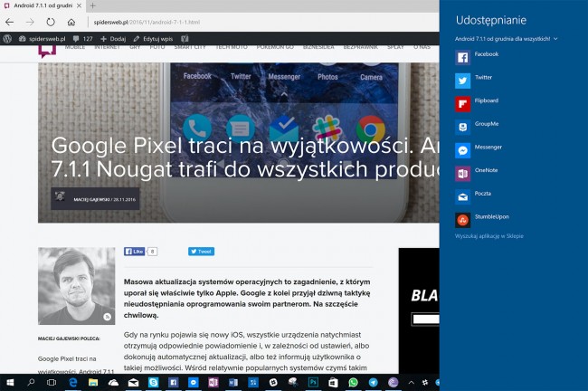Share using Poczta mail app

(x=473, y=197)
